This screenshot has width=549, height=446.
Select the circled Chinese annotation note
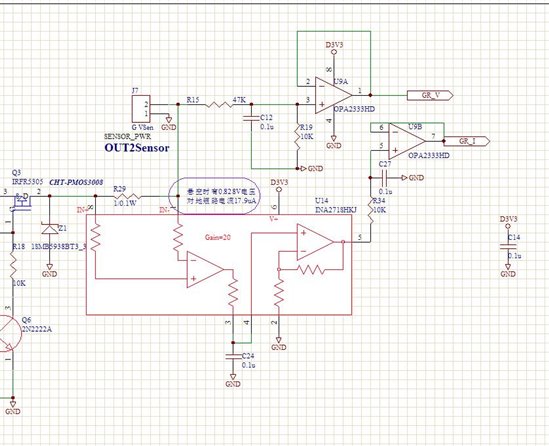click(x=215, y=196)
